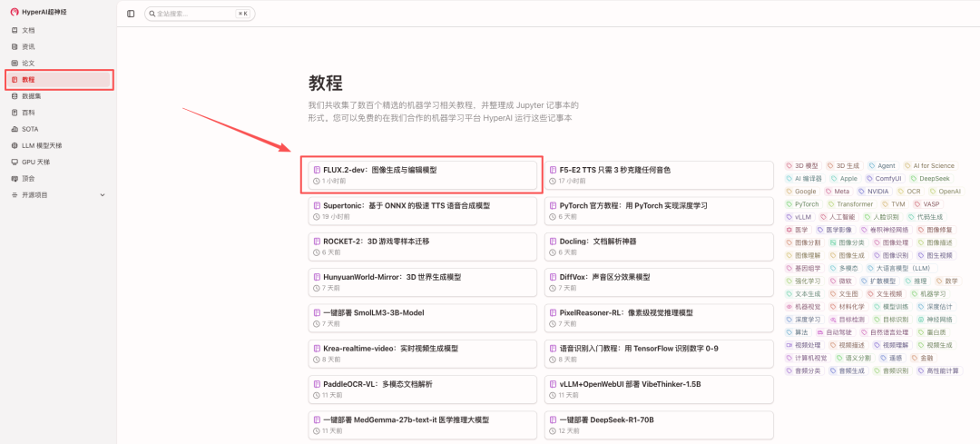Image resolution: width=980 pixels, height=444 pixels.
Task: Pick the VASP tag
Action: (x=928, y=204)
